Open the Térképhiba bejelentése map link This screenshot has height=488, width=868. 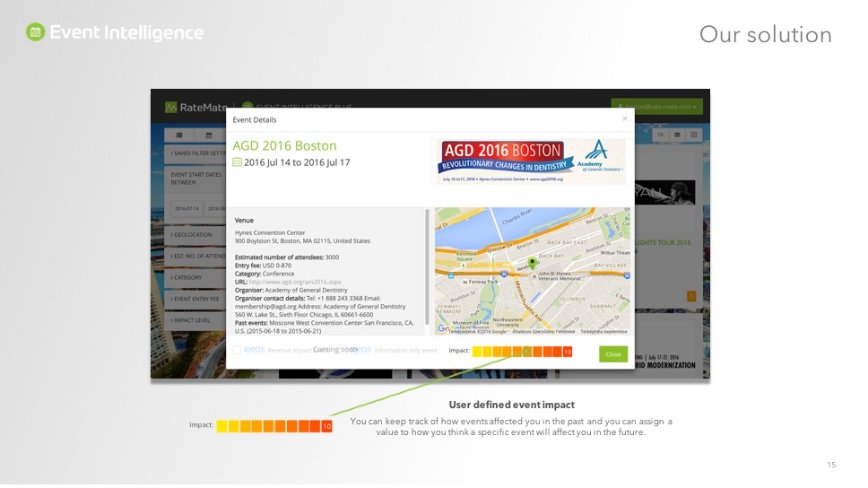603,332
